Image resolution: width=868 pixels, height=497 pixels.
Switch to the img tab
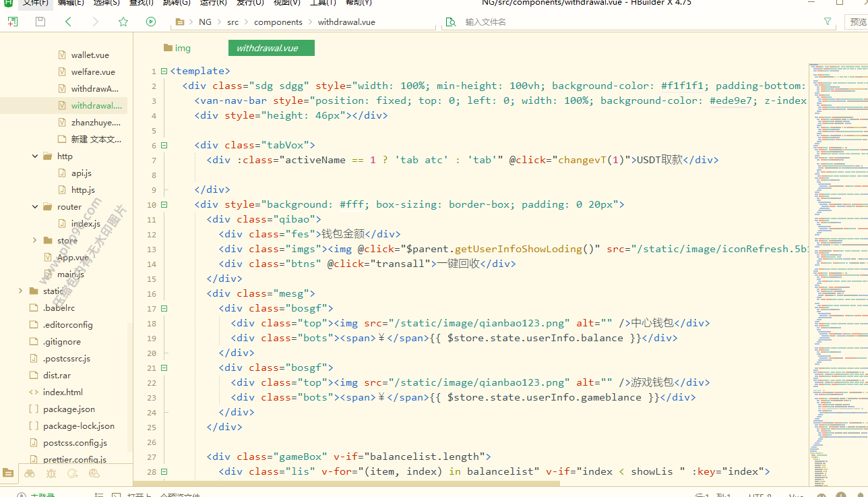coord(177,48)
